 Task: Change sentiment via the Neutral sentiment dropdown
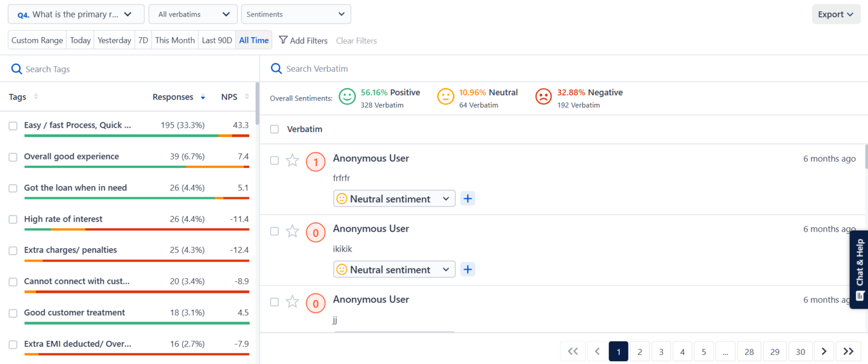pos(394,198)
